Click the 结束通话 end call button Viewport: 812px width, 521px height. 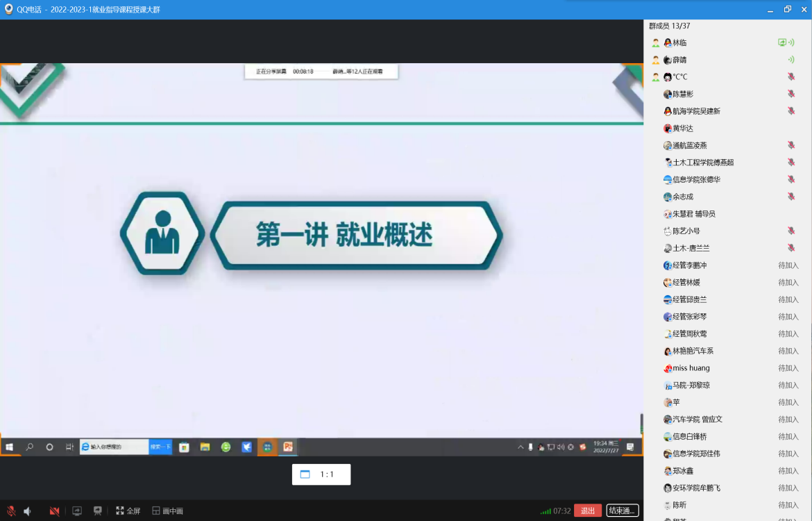click(622, 511)
